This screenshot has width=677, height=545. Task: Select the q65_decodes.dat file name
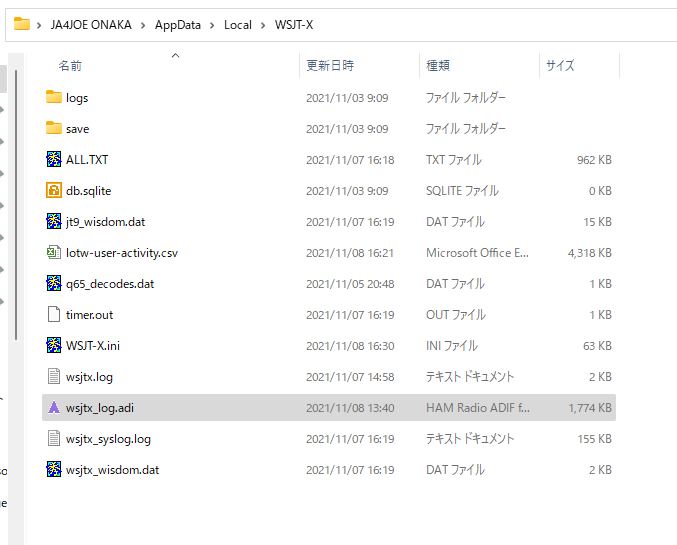point(110,284)
